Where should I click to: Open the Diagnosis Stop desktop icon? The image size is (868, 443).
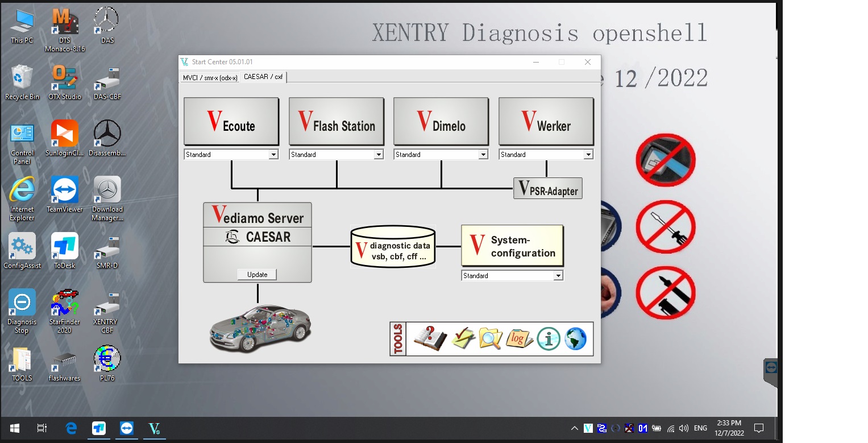(x=22, y=311)
